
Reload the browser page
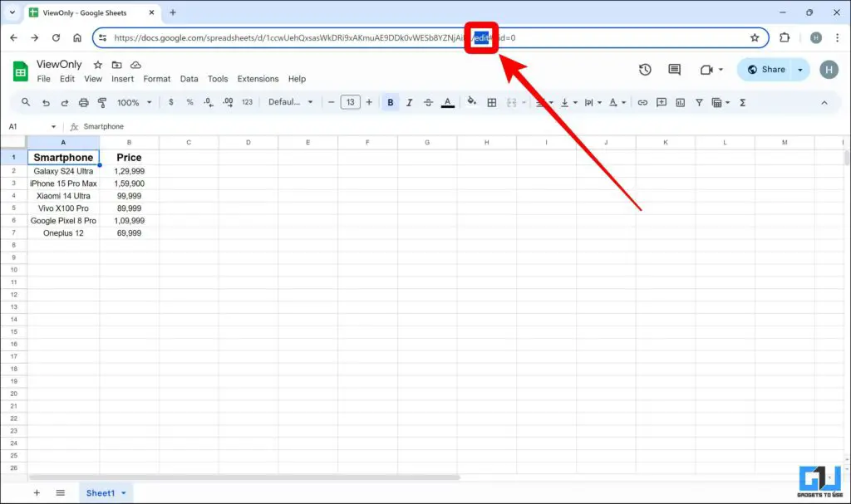tap(56, 37)
